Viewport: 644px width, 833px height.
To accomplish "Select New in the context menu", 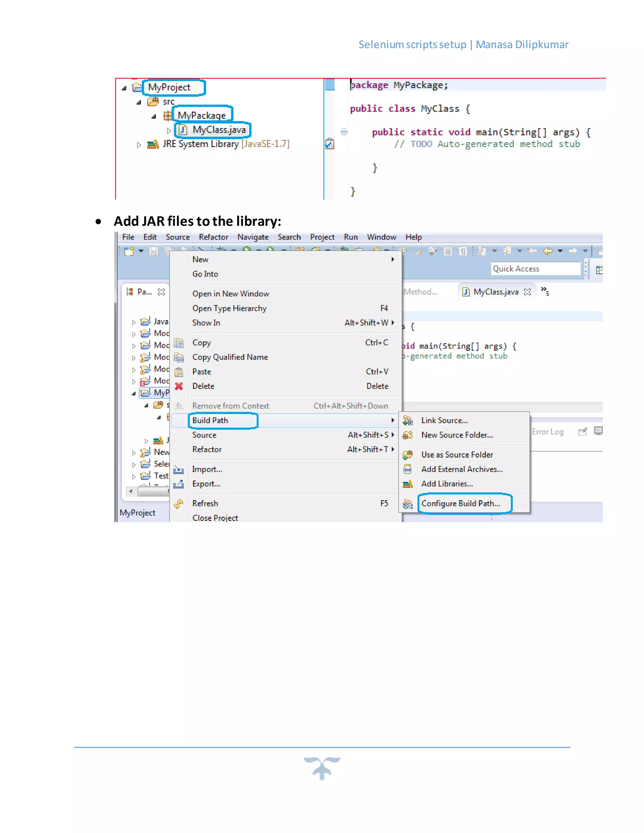I will pos(286,259).
